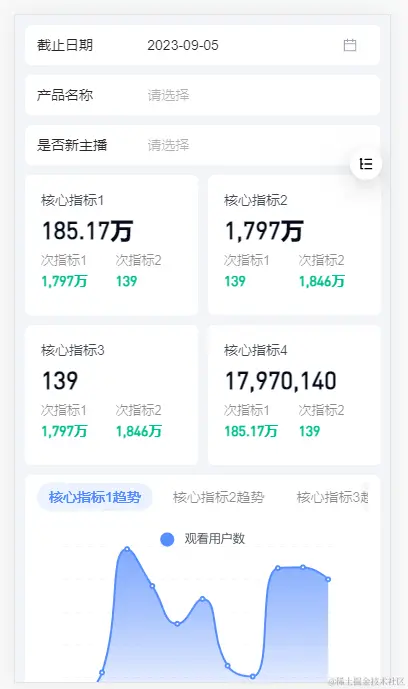Click the 核心指标2 card value 1,797万
Viewport: 408px width, 689px height.
pyautogui.click(x=264, y=231)
